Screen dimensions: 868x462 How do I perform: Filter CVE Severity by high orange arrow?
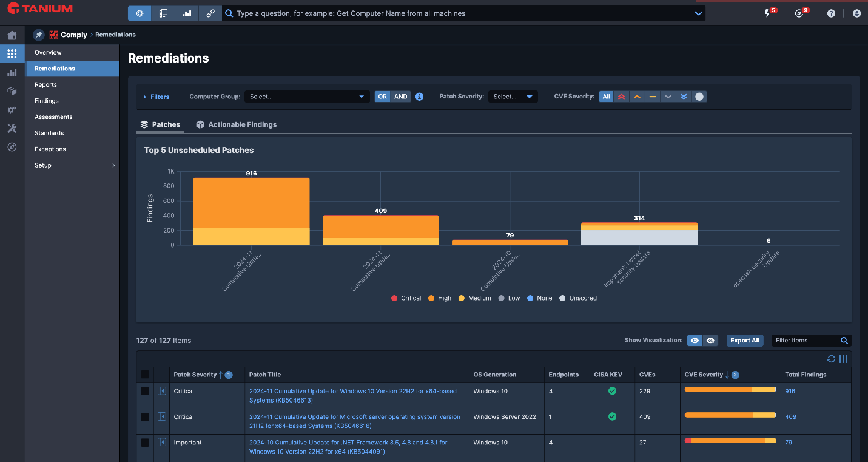tap(637, 97)
